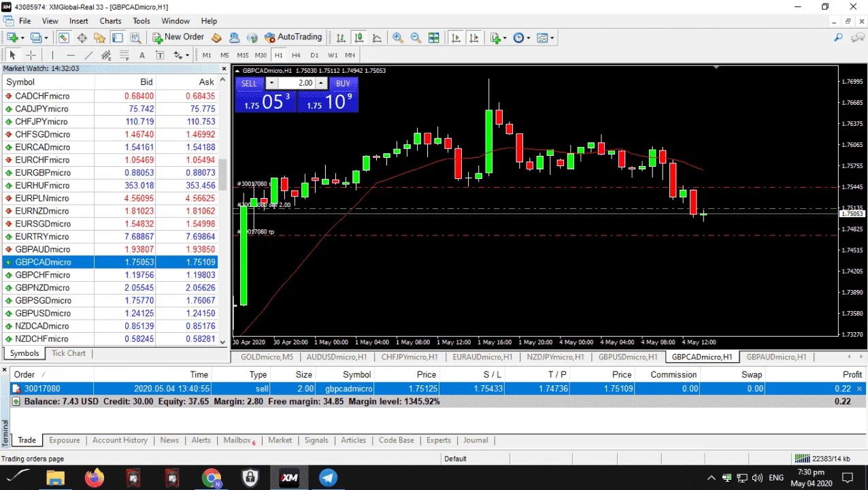Screen dimensions: 868x490
Task: Open the Arrows objects dropdown
Action: 181,55
